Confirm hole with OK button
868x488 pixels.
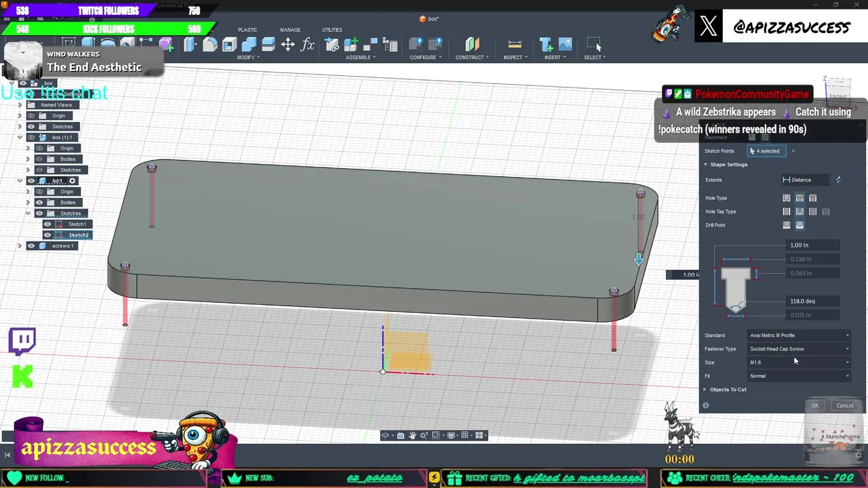[x=815, y=406]
